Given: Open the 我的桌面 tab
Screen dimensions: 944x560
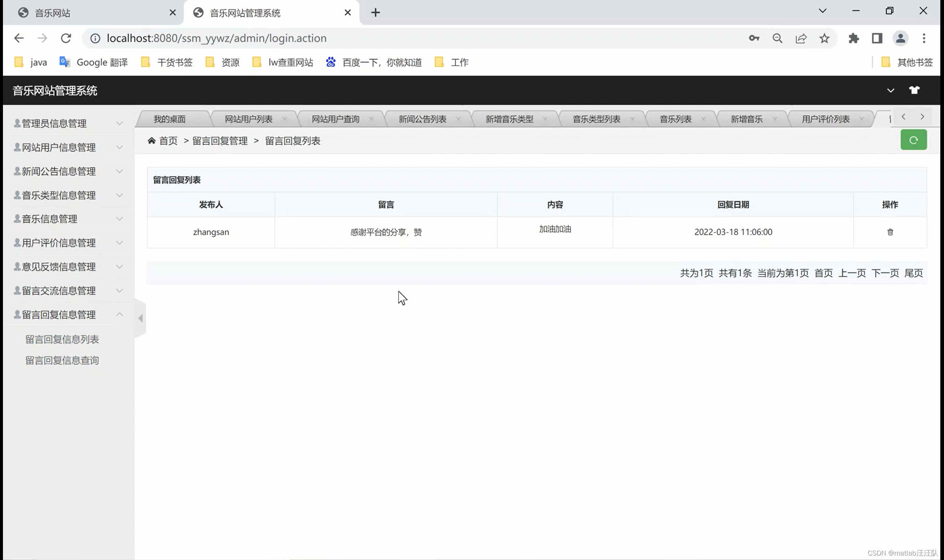Looking at the screenshot, I should pyautogui.click(x=170, y=119).
